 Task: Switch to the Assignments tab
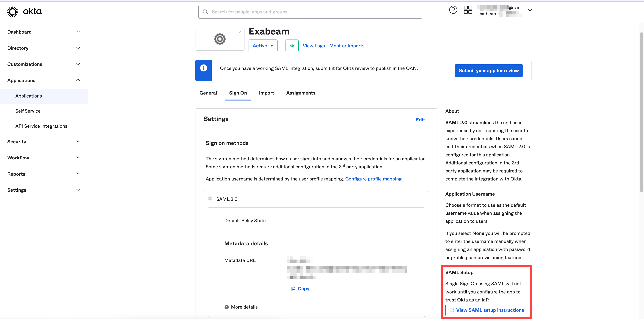(x=301, y=92)
